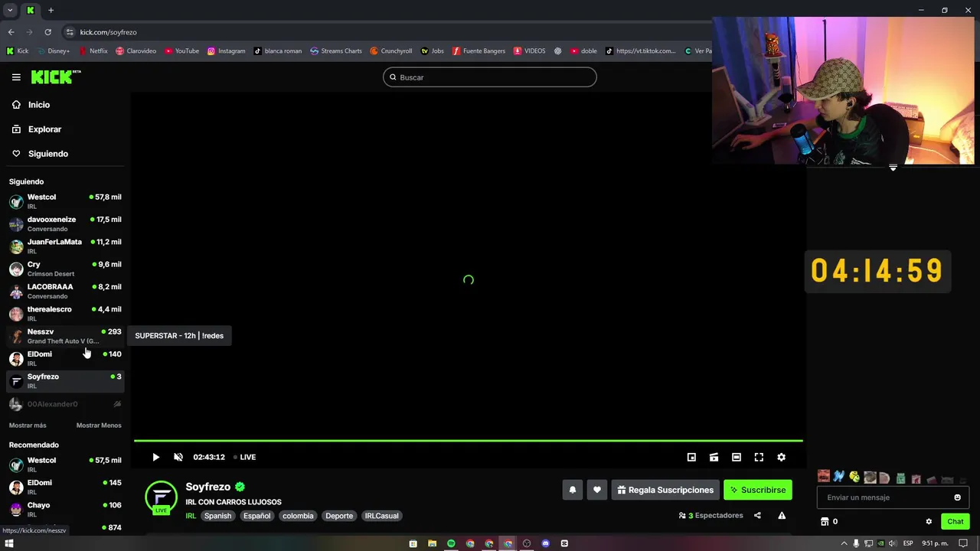Click Soyfrezo profile avatar
980x551 pixels.
[x=162, y=497]
